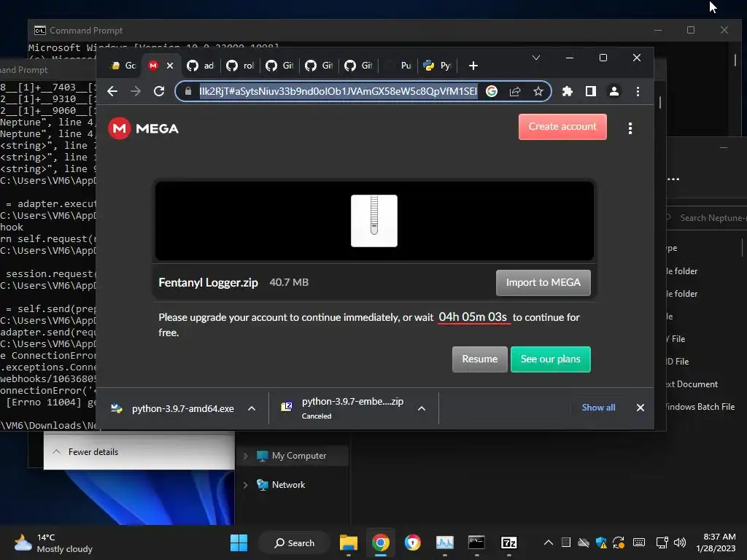The height and width of the screenshot is (560, 747).
Task: Switch to the GitHub 'ad' tab
Action: click(200, 66)
